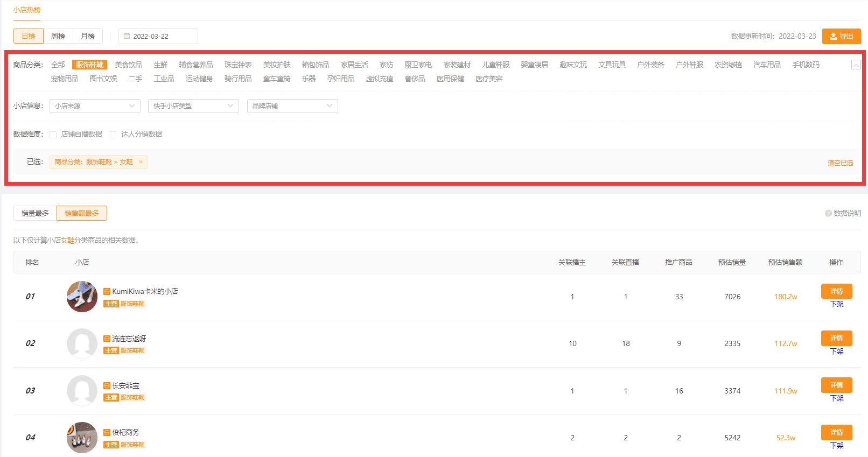The width and height of the screenshot is (868, 457).
Task: Select the 厨卫家电 category filter
Action: click(418, 65)
